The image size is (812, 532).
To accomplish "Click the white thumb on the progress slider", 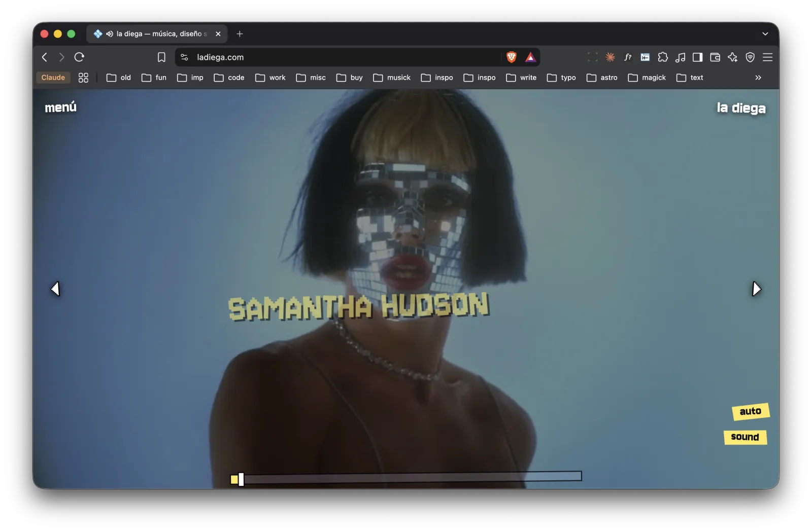I will (x=241, y=479).
